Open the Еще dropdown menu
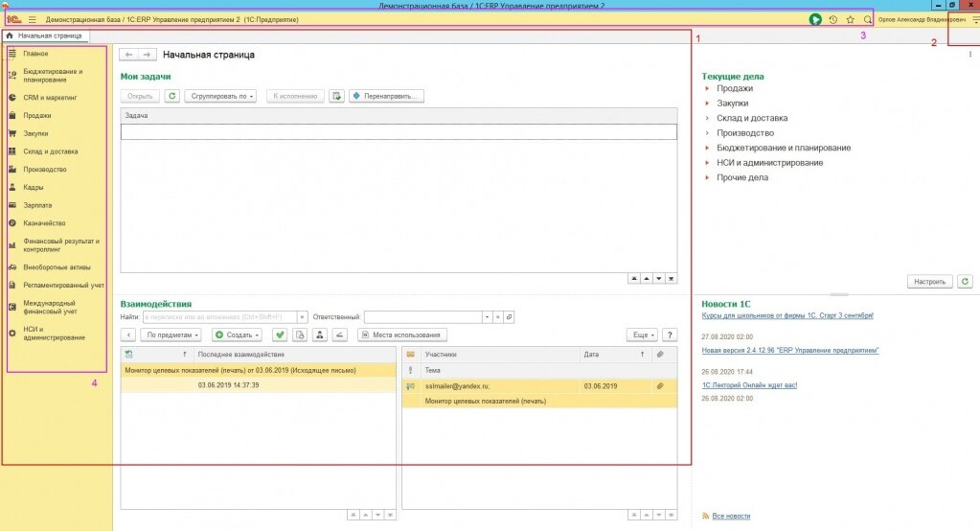The width and height of the screenshot is (980, 531). click(x=642, y=335)
